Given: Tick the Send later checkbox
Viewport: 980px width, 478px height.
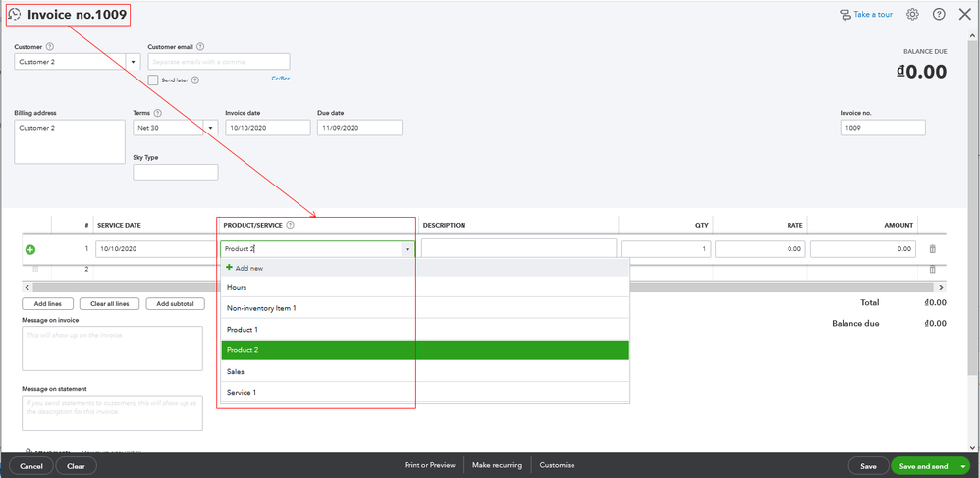Looking at the screenshot, I should [x=153, y=80].
